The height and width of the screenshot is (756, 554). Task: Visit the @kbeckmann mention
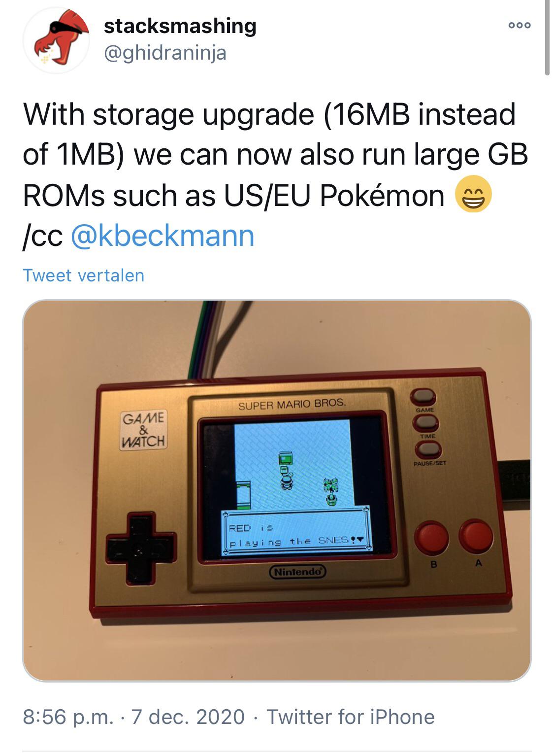pos(163,236)
